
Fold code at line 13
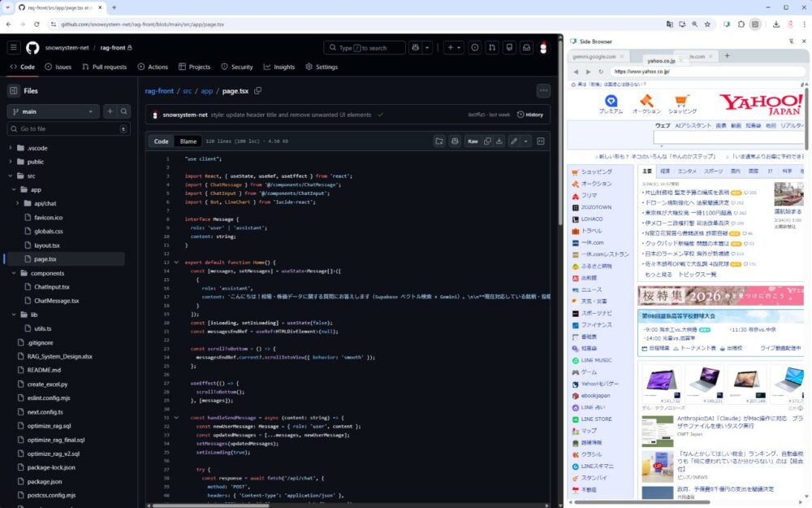coord(176,263)
